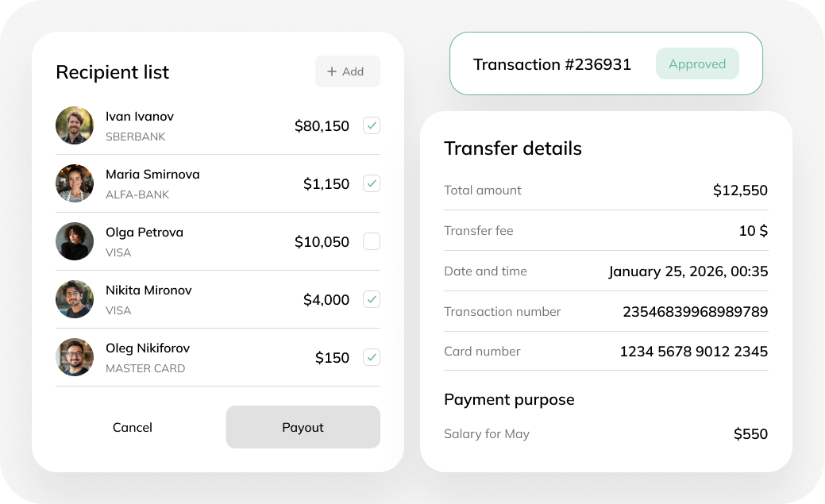Click the Payout button
The image size is (825, 504).
click(x=303, y=427)
